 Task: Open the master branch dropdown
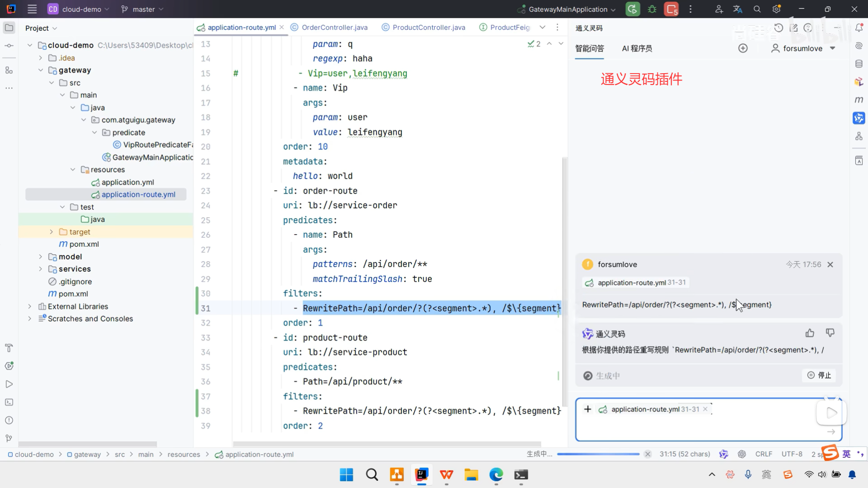point(143,9)
